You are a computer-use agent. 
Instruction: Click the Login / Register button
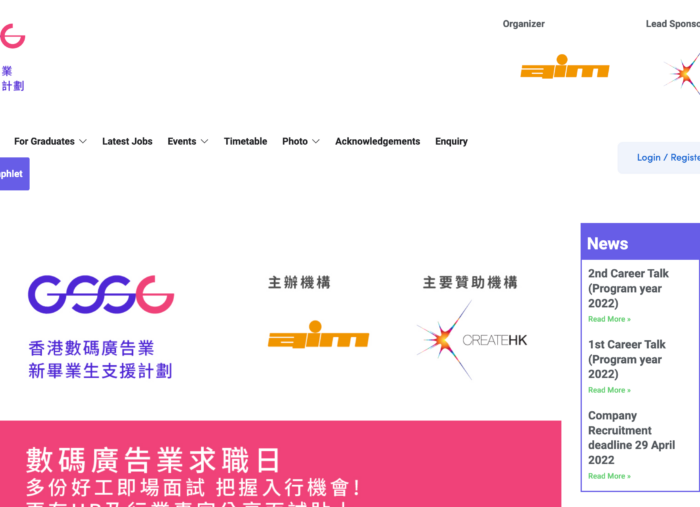point(659,158)
